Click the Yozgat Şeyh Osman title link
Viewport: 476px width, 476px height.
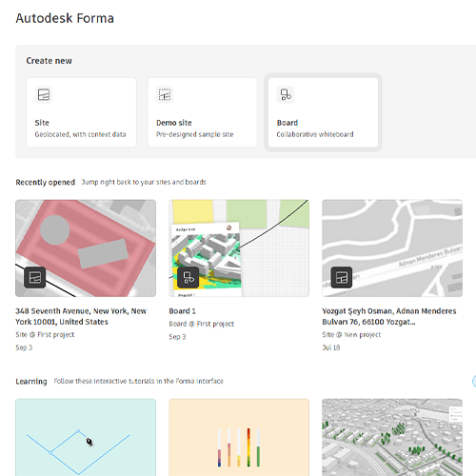(x=389, y=316)
